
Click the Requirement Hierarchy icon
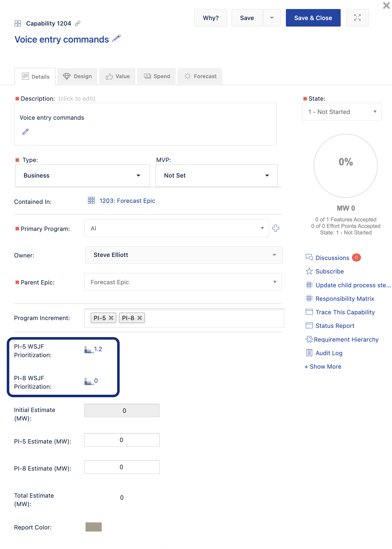[x=309, y=339]
